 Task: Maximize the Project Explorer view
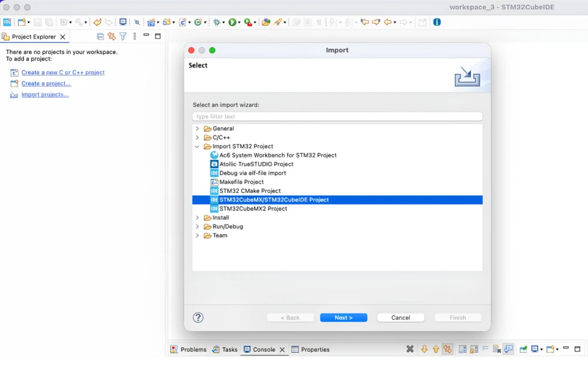158,36
